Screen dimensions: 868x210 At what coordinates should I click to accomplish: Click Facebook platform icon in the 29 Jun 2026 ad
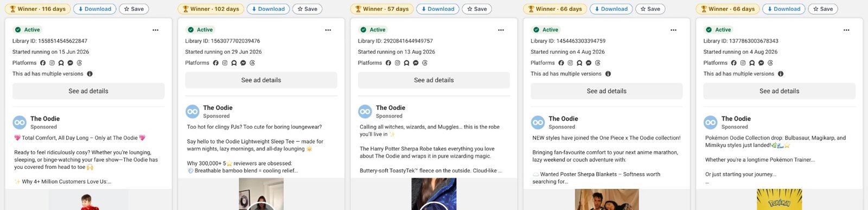[x=215, y=63]
